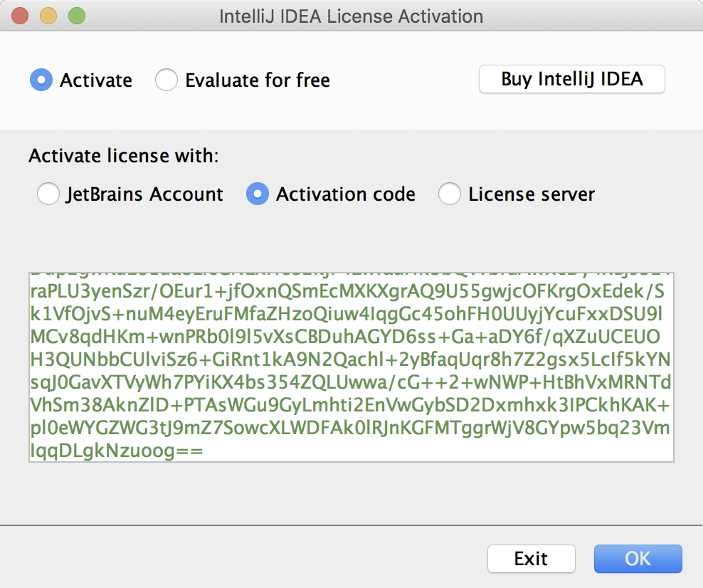The image size is (703, 588).
Task: Click the code line starting 'pl0eWYGZWG3tJ9'
Action: click(350, 428)
